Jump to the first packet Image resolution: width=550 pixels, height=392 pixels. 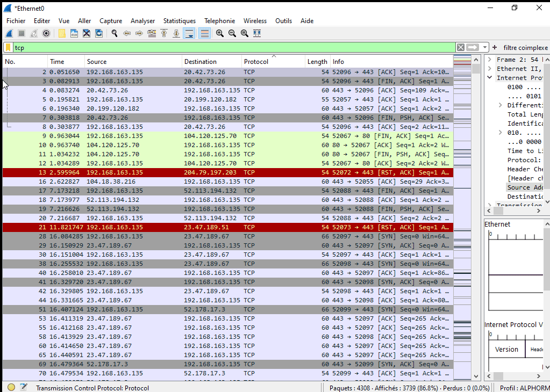click(x=164, y=33)
